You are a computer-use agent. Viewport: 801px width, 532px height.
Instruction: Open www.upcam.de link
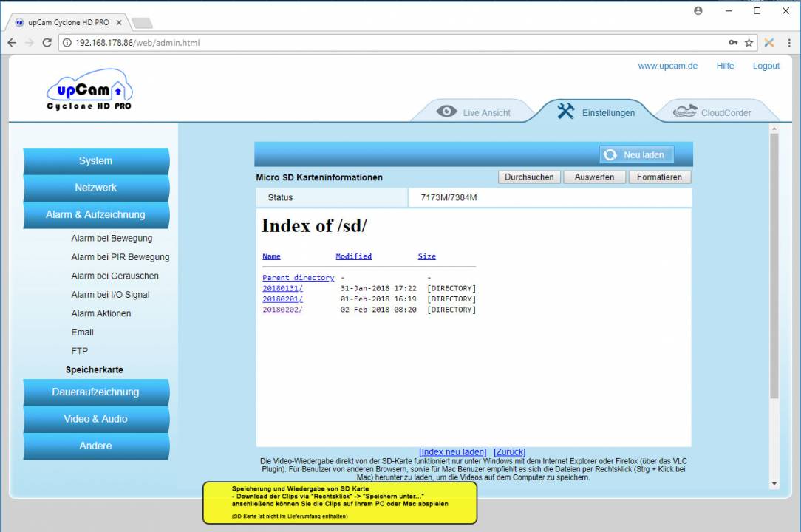coord(668,66)
